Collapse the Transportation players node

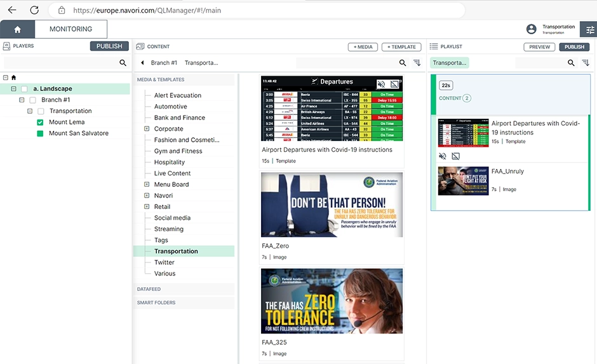(30, 111)
